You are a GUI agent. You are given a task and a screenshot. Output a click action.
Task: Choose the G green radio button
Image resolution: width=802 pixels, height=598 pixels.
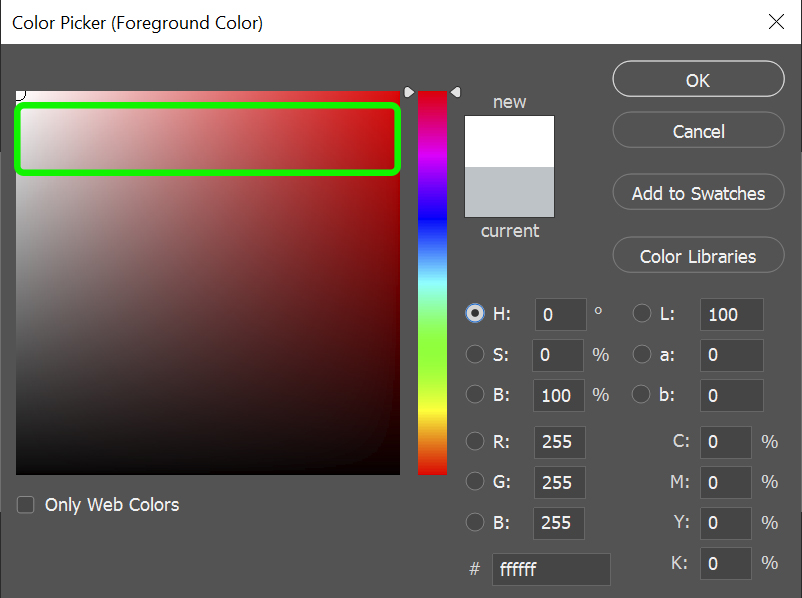point(475,482)
